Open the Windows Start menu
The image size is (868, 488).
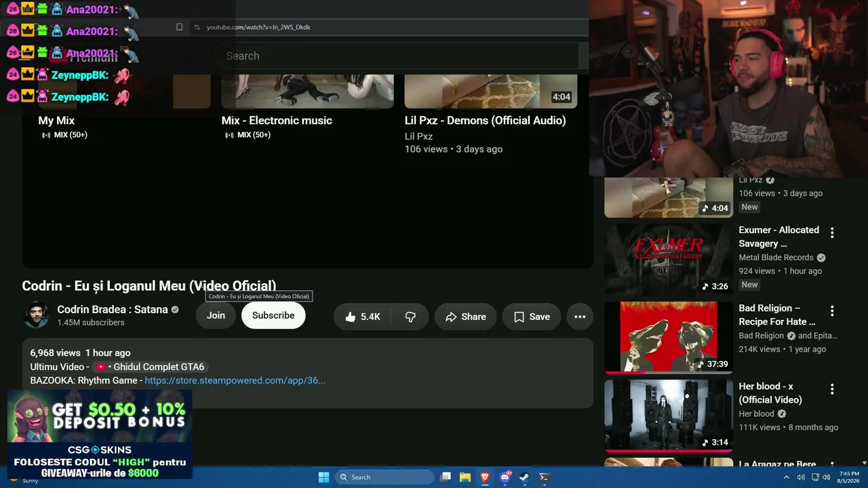point(324,477)
